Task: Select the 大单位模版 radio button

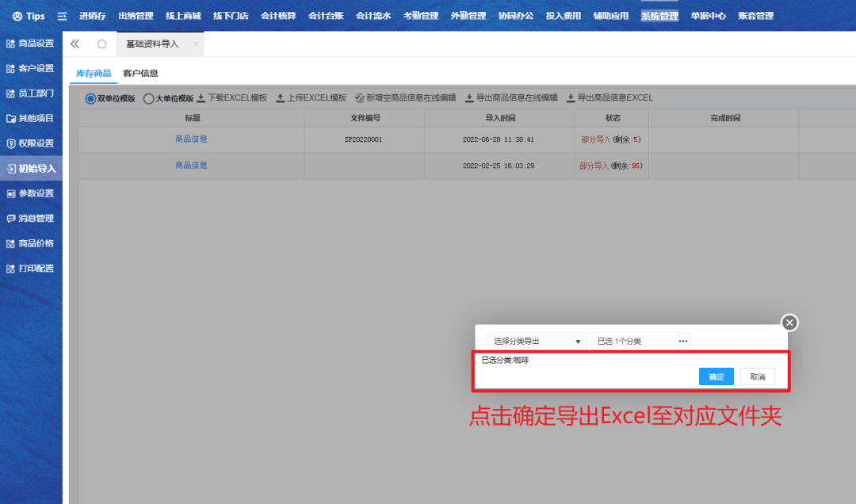Action: 148,99
